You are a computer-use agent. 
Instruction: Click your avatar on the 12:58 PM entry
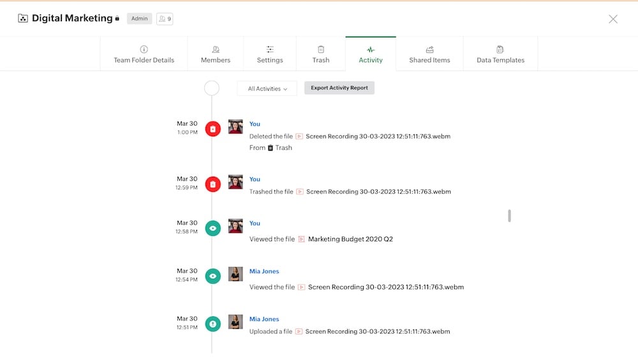tap(235, 226)
